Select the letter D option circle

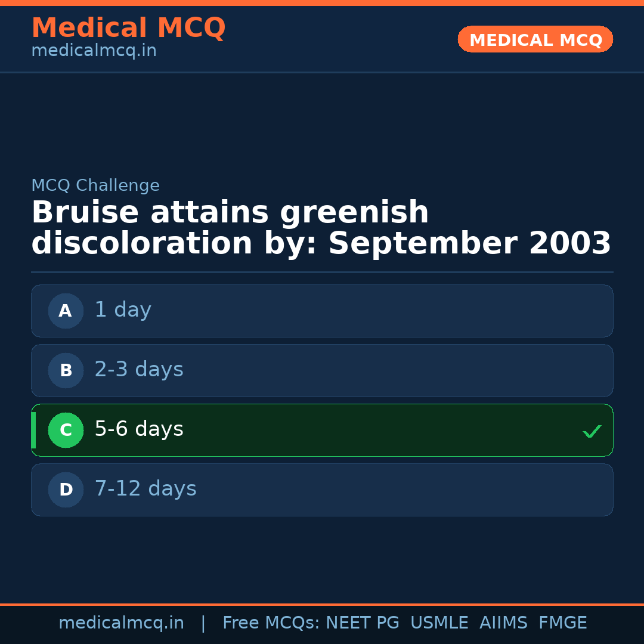coord(66,490)
